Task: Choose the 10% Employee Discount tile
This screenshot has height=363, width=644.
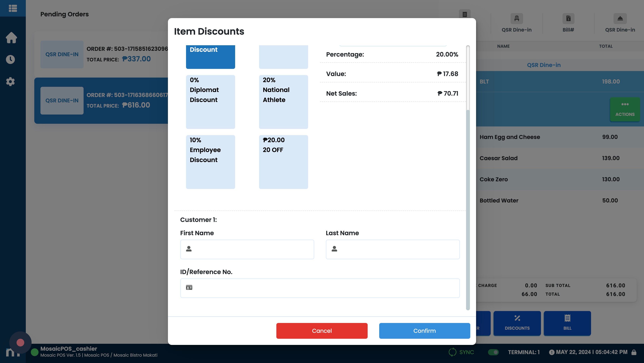Action: 210,162
